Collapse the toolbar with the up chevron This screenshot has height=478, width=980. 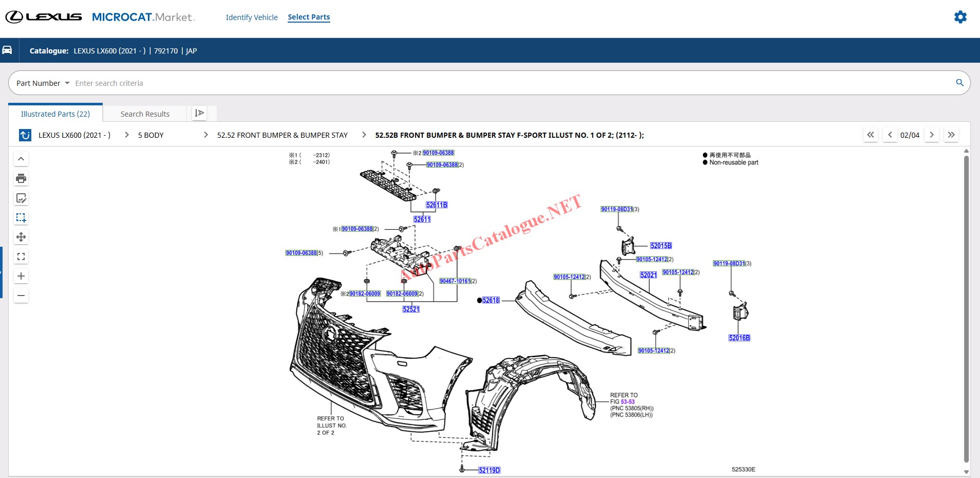(x=21, y=159)
